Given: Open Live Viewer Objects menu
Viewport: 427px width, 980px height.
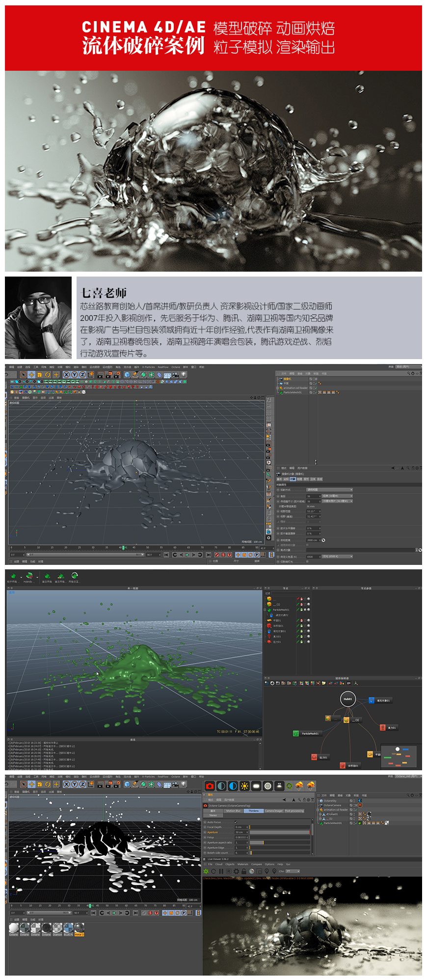Looking at the screenshot, I should tap(230, 864).
